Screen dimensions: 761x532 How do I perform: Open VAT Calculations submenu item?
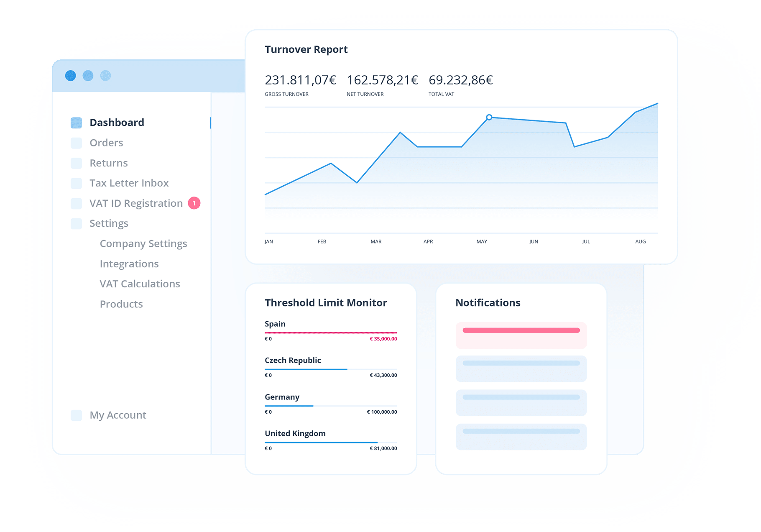[140, 284]
